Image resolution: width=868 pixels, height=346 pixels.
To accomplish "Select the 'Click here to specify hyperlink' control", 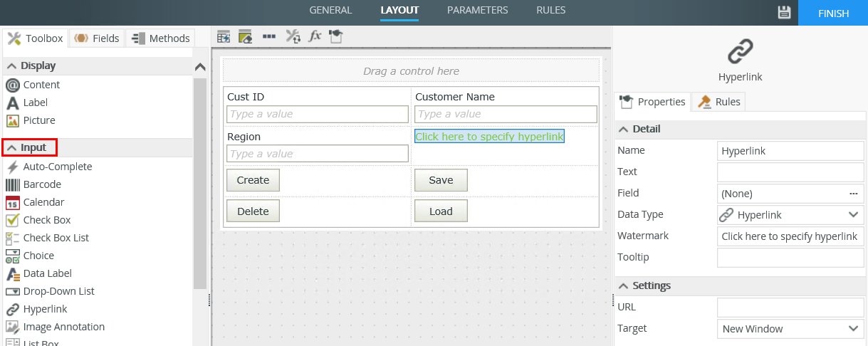I will [489, 136].
